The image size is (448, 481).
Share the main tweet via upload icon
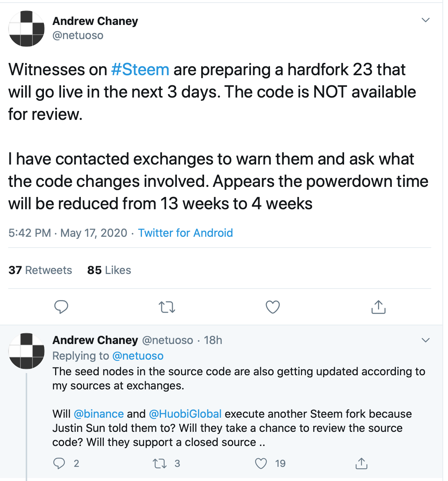tap(378, 307)
